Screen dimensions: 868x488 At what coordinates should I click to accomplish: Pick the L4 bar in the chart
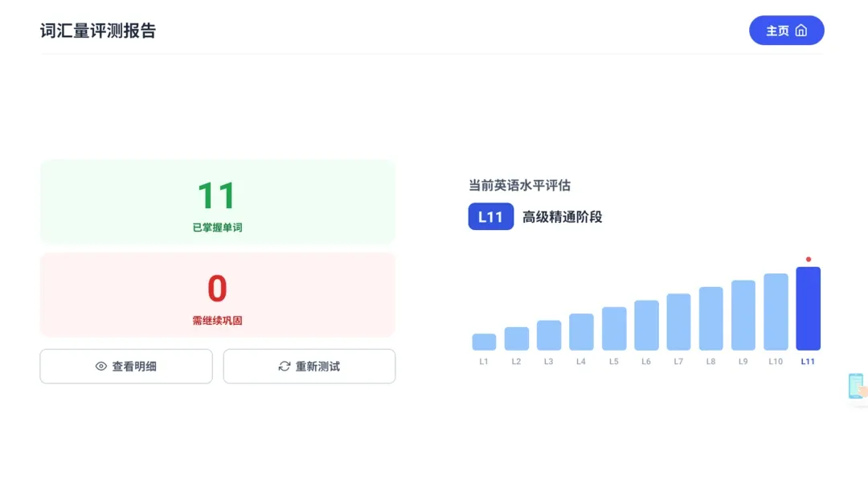(x=581, y=332)
